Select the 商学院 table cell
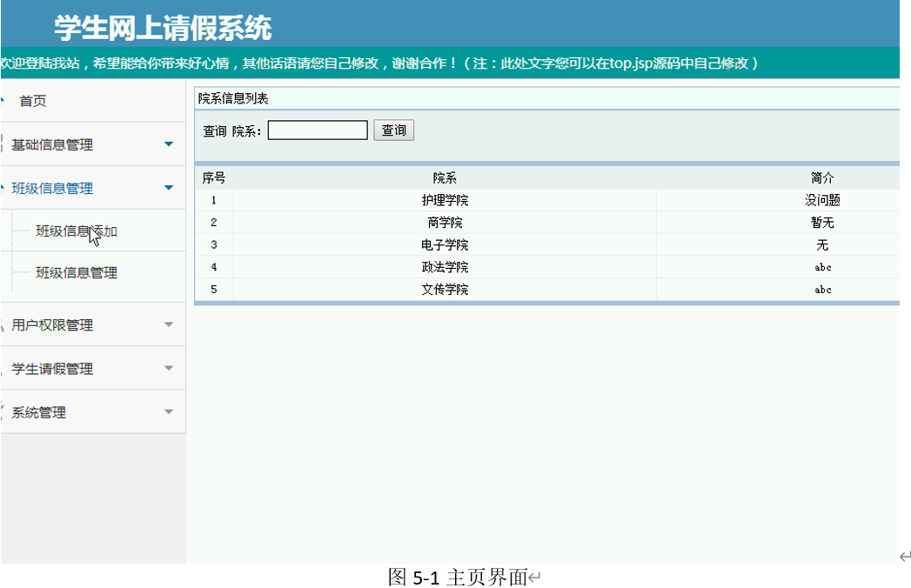Screen dimensions: 911x588 click(x=445, y=223)
